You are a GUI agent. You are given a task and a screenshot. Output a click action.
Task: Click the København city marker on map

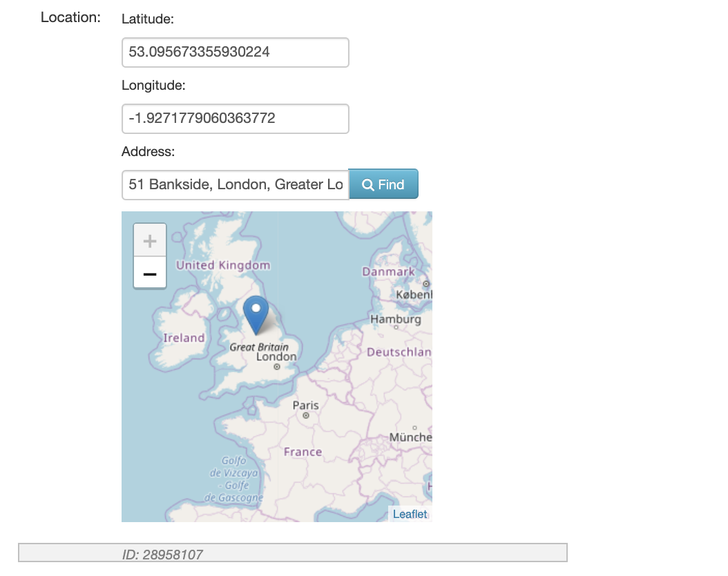click(x=425, y=284)
